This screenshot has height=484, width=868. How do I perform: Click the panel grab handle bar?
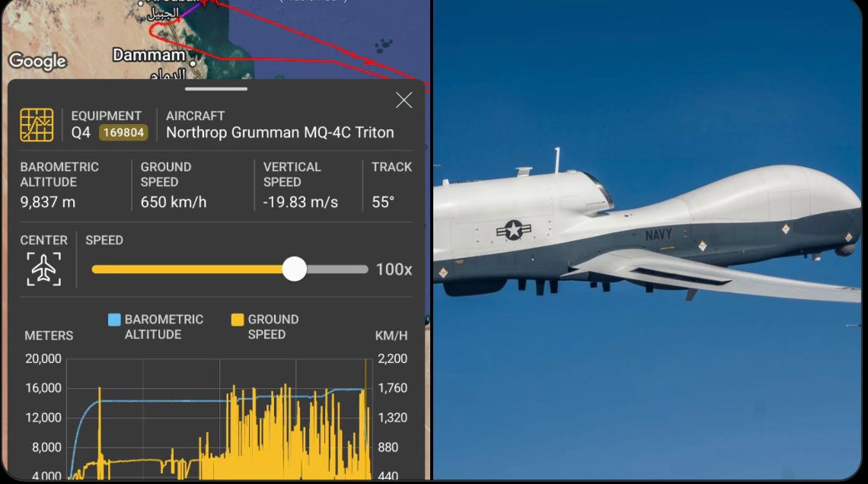(x=216, y=88)
